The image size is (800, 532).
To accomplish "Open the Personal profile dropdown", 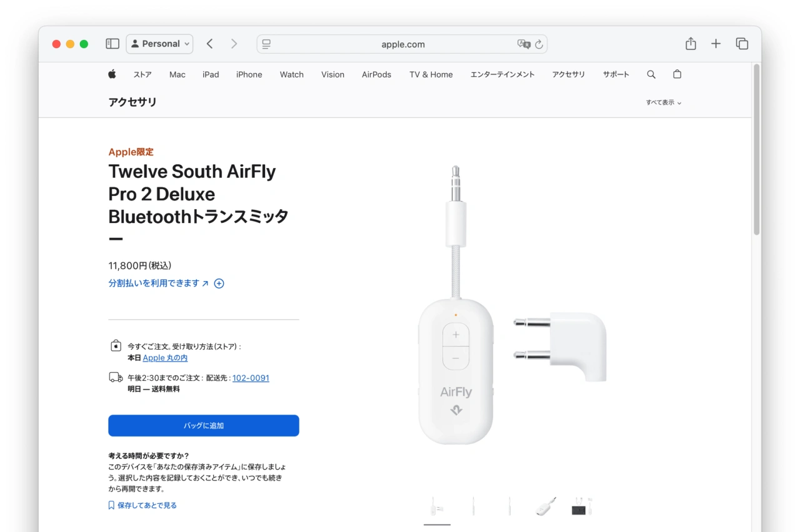I will (x=160, y=44).
